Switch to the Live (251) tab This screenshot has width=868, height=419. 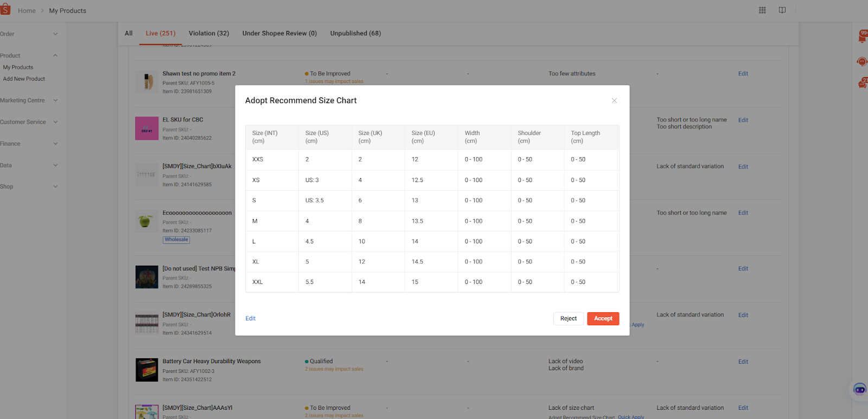[x=161, y=34]
